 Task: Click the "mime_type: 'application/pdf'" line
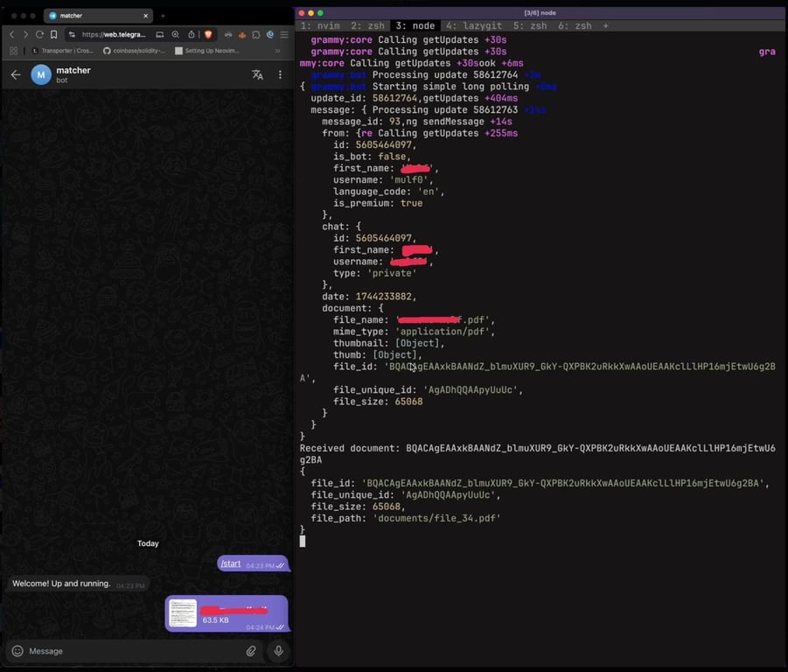(414, 332)
